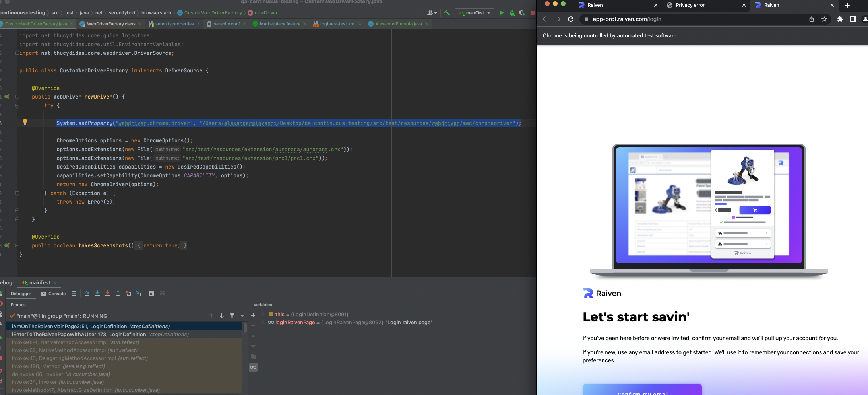This screenshot has height=395, width=868.
Task: Select the 'doInvoke:66, Invoker' frame
Action: click(123, 374)
